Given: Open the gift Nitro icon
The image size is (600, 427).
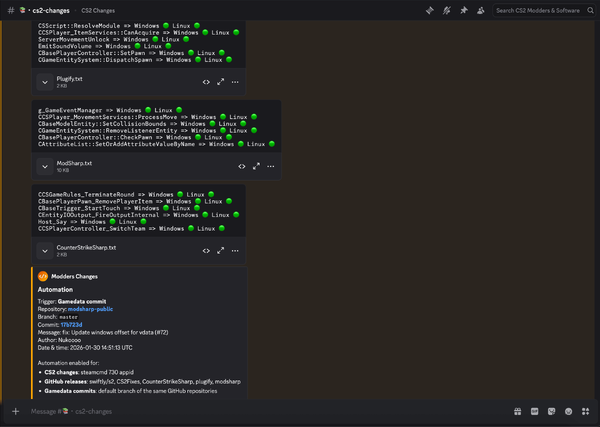Looking at the screenshot, I should [x=517, y=411].
